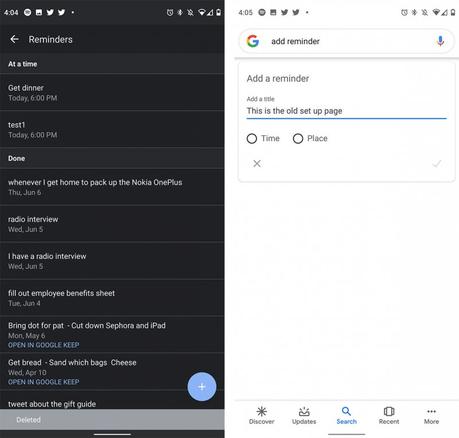Open the 'Get bread' reminder
The width and height of the screenshot is (459, 438).
click(112, 371)
